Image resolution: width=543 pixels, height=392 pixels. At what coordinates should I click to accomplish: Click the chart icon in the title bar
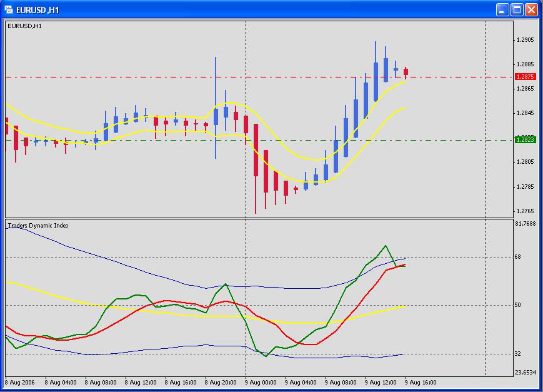point(8,9)
